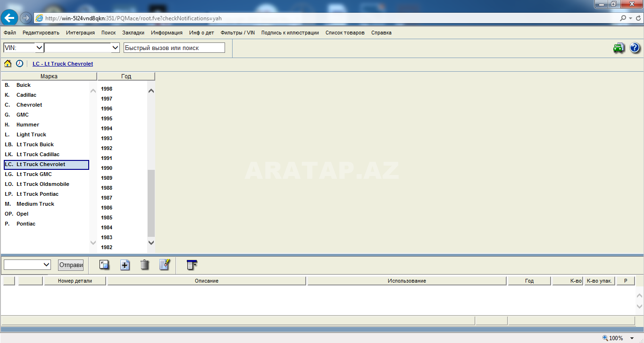Screen dimensions: 644x343
Task: Click the browser forward arrow button
Action: coord(26,18)
